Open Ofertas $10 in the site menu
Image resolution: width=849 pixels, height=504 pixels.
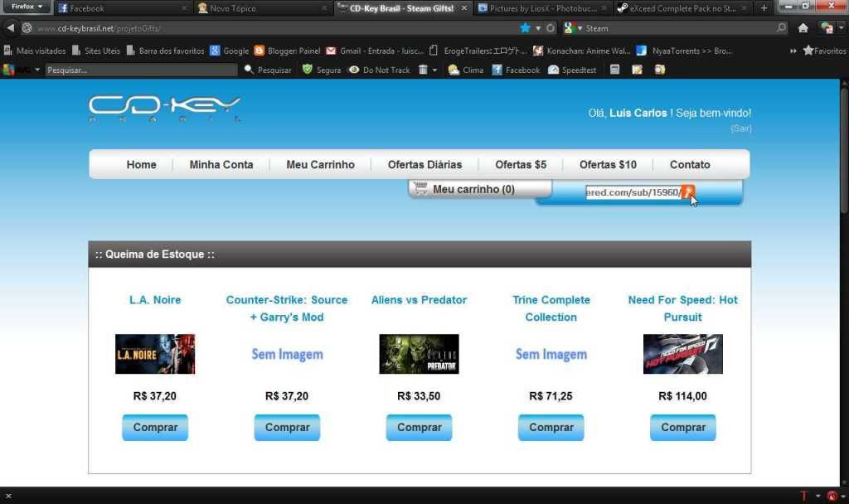click(608, 165)
